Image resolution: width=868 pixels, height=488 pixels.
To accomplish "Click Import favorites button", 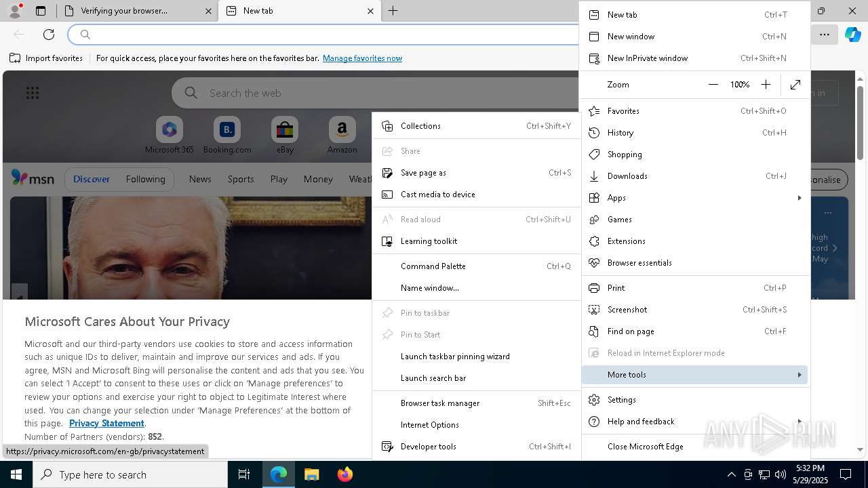I will coord(46,58).
